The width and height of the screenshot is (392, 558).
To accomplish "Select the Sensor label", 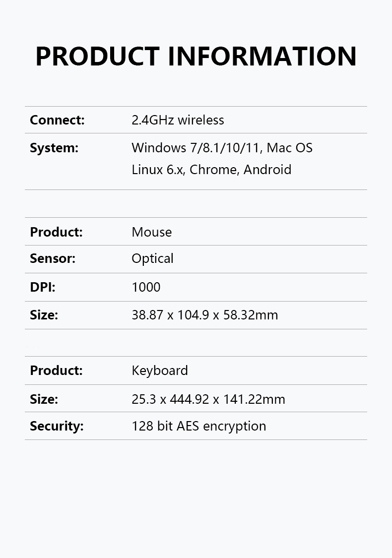I will pos(52,258).
